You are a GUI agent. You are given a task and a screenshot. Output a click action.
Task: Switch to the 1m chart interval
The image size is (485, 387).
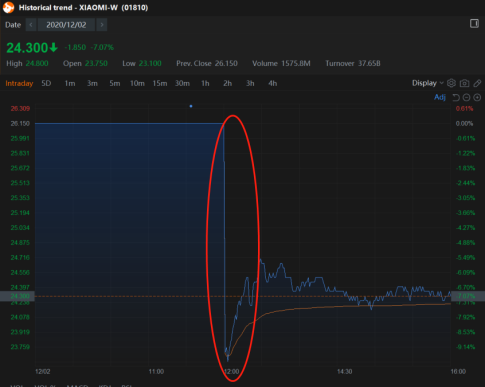[70, 83]
